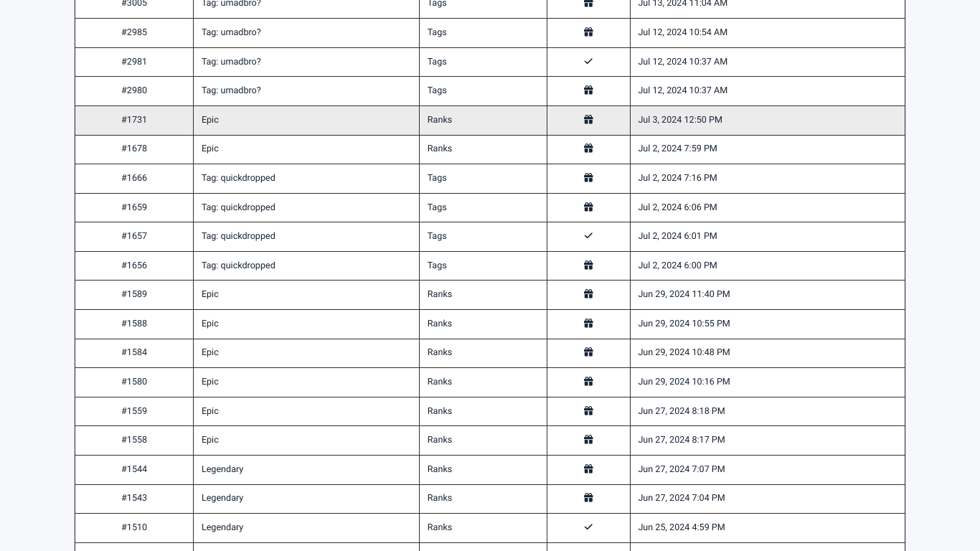The width and height of the screenshot is (980, 551).
Task: Click the gift icon for order #1678
Action: tap(588, 149)
